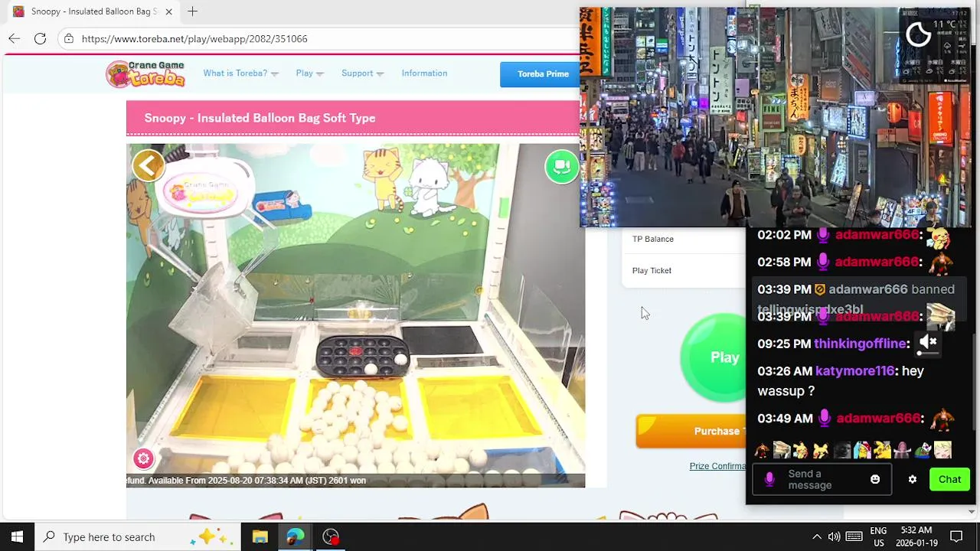Click username thinkingoffline in chat
Image resolution: width=980 pixels, height=551 pixels.
(x=860, y=344)
